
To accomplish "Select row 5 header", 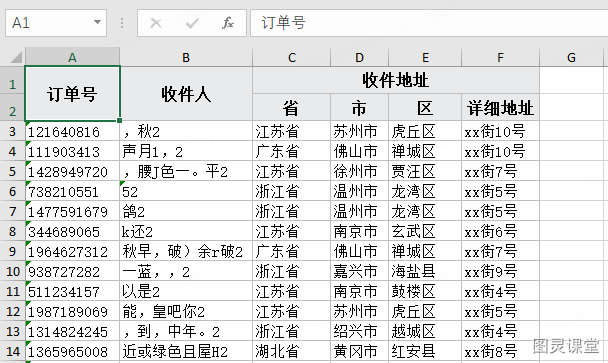I will click(x=12, y=171).
